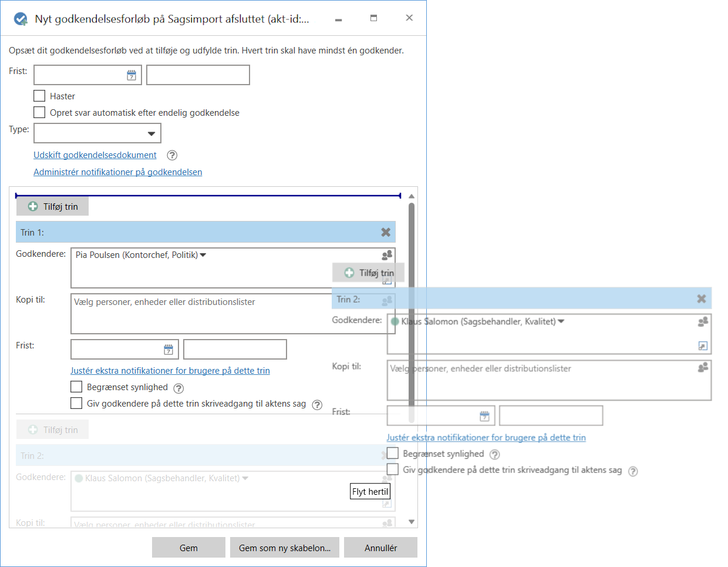Click the approval checkmark icon in the title bar
Image resolution: width=728 pixels, height=567 pixels.
[x=21, y=19]
